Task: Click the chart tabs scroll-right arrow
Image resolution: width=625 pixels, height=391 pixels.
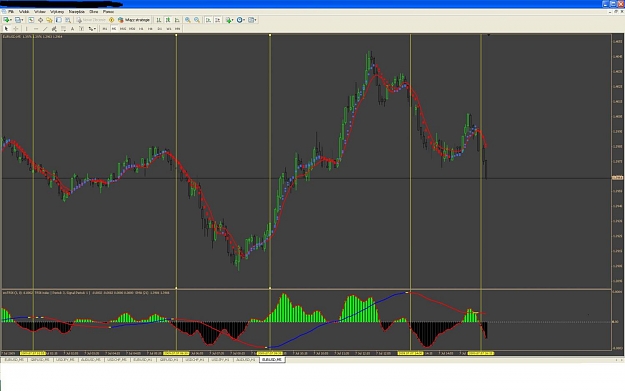Action: pos(621,360)
